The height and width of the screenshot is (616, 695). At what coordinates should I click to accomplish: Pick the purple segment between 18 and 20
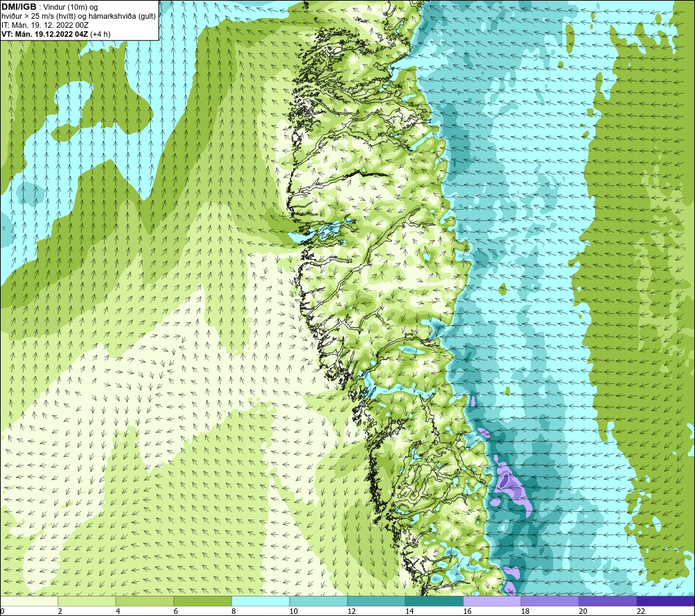click(x=550, y=601)
